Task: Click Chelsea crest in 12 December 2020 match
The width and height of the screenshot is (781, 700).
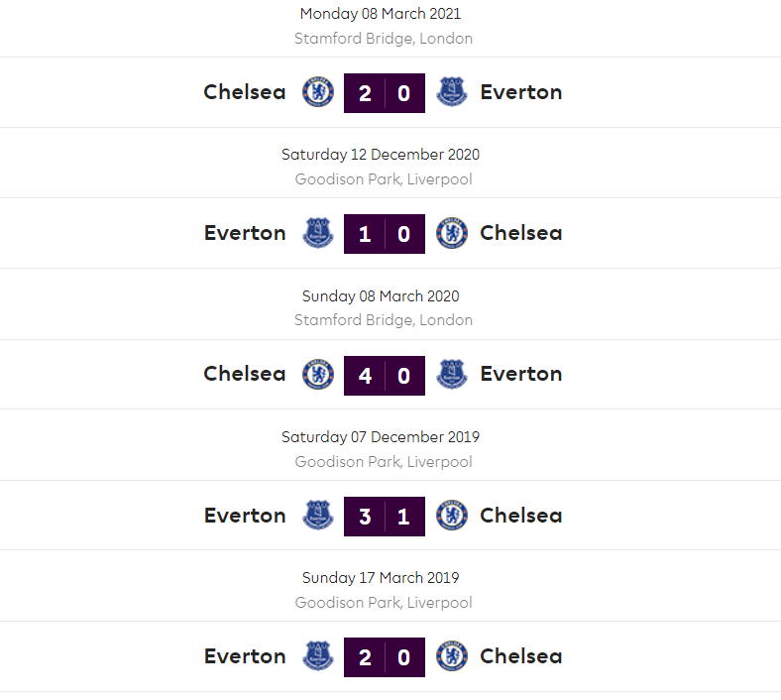Action: (x=452, y=233)
